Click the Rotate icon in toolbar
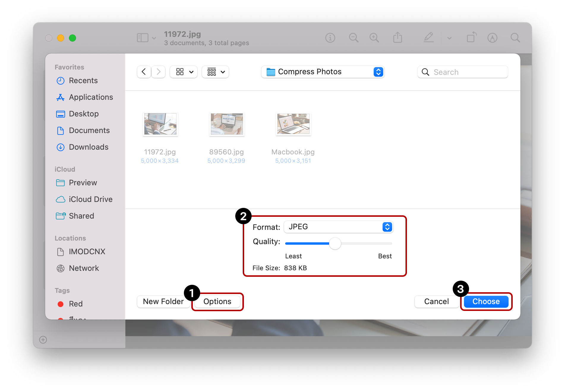The image size is (565, 392). tap(471, 38)
